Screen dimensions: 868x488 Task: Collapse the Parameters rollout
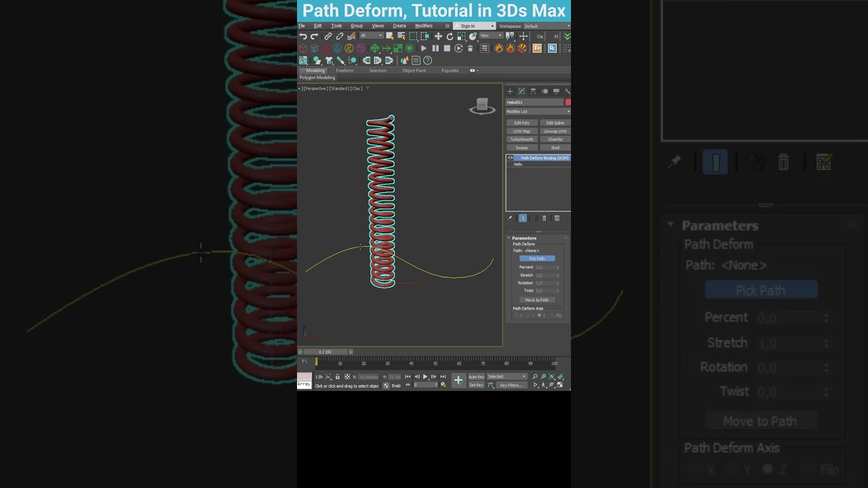tap(509, 238)
